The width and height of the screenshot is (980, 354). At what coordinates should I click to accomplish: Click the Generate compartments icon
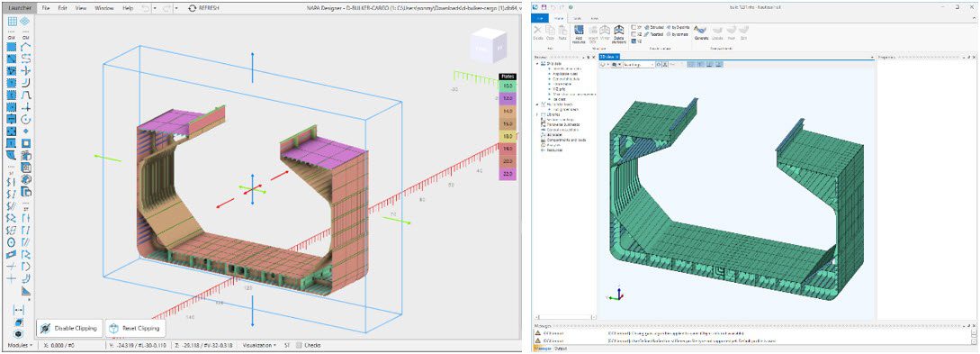pyautogui.click(x=701, y=32)
